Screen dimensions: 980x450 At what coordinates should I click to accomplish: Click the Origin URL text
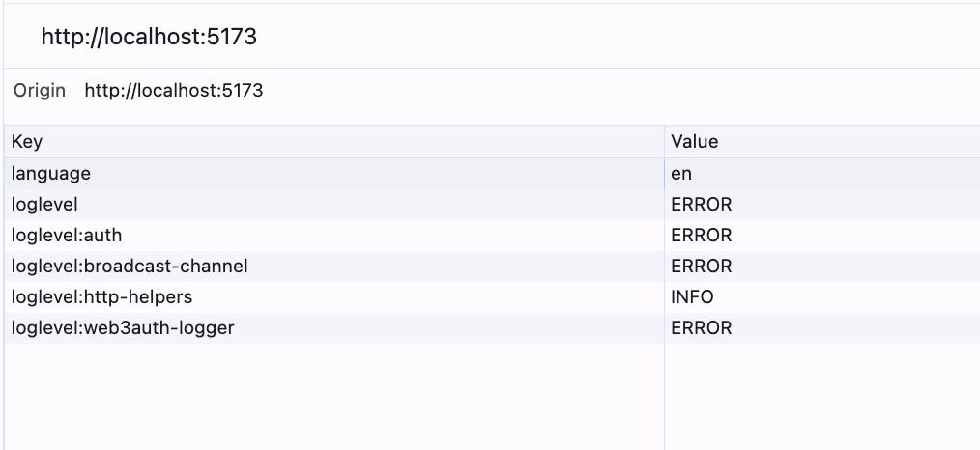pyautogui.click(x=174, y=91)
